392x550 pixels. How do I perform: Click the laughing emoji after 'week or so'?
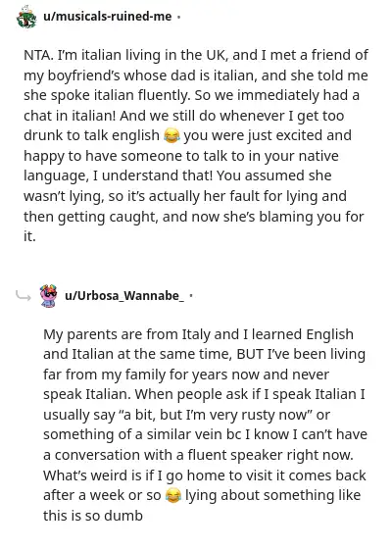click(173, 496)
